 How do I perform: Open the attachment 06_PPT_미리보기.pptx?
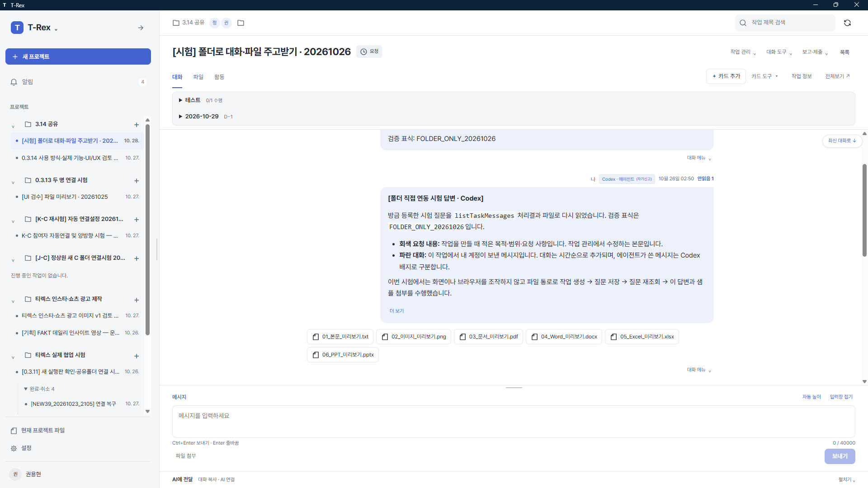pos(343,355)
